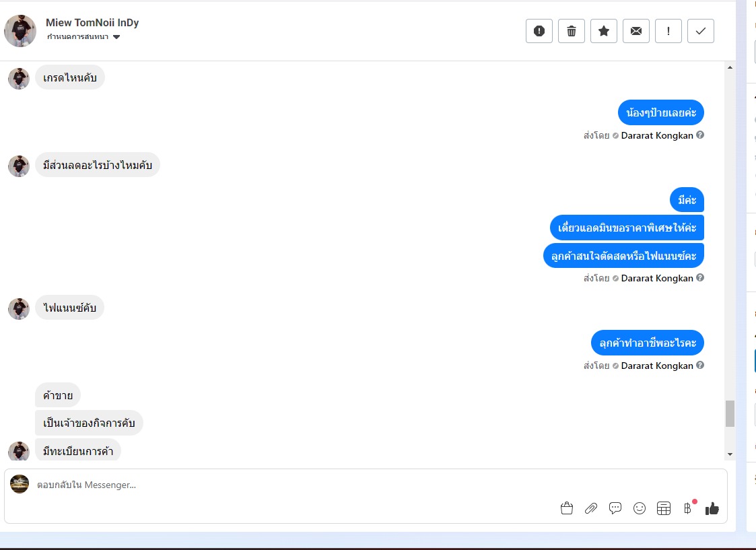Open the baht payment request icon

688,508
